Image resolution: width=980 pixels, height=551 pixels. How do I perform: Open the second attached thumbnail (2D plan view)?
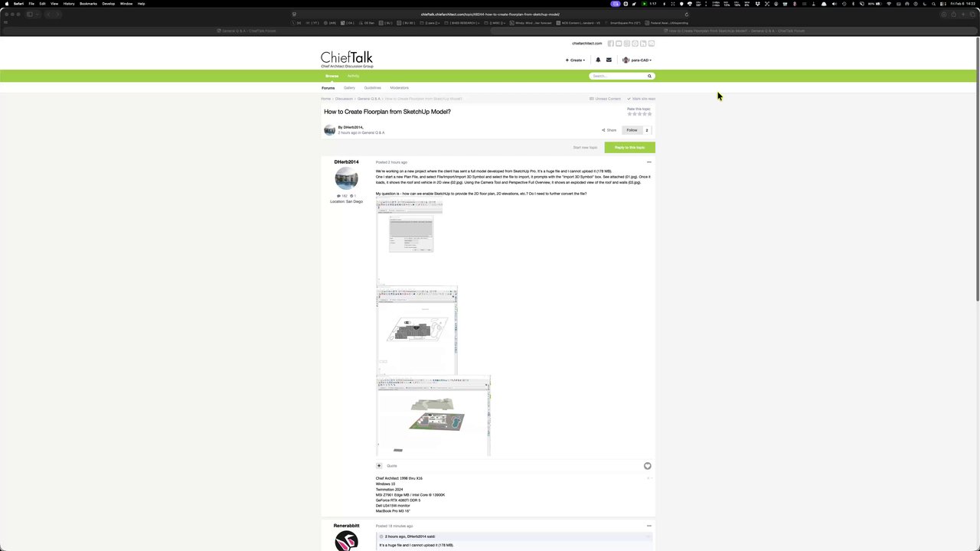coord(416,331)
